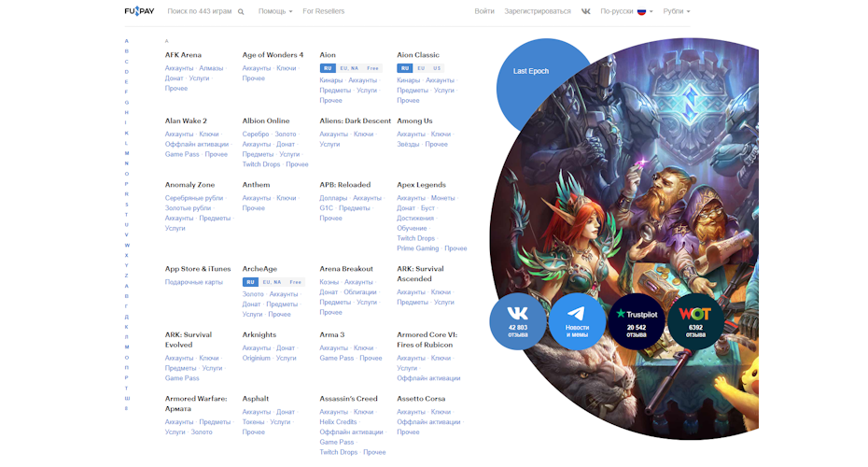Open Alan Wake 2 game title
This screenshot has width=868, height=467.
pyautogui.click(x=186, y=120)
